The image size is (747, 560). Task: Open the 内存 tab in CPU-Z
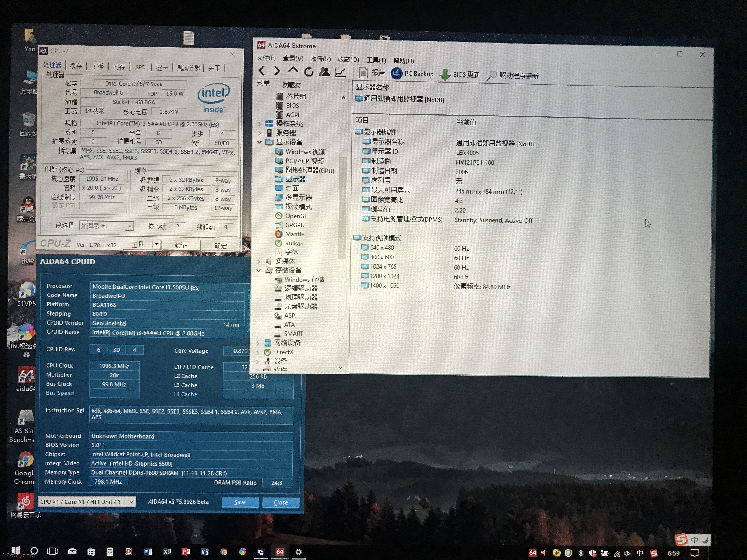pos(119,67)
